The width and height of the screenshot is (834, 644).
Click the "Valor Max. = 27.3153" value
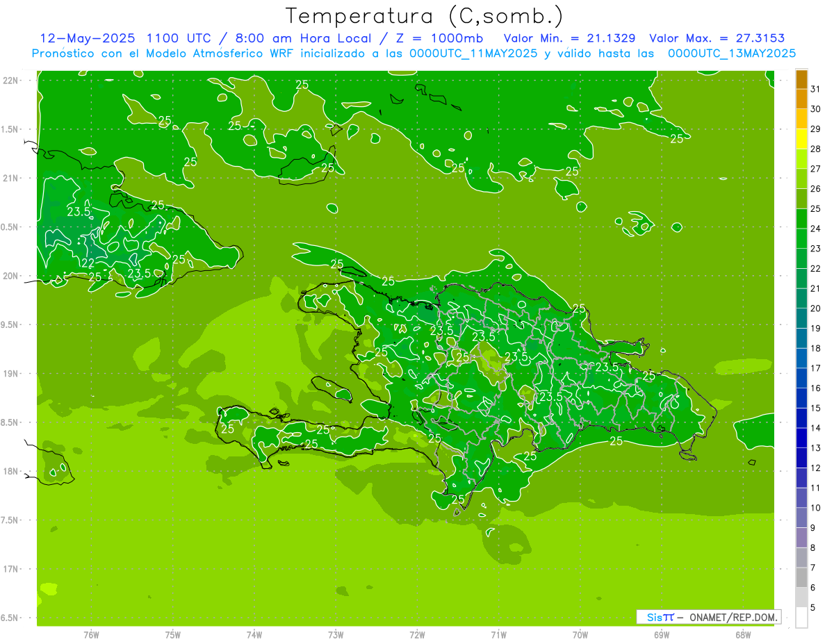tap(717, 38)
